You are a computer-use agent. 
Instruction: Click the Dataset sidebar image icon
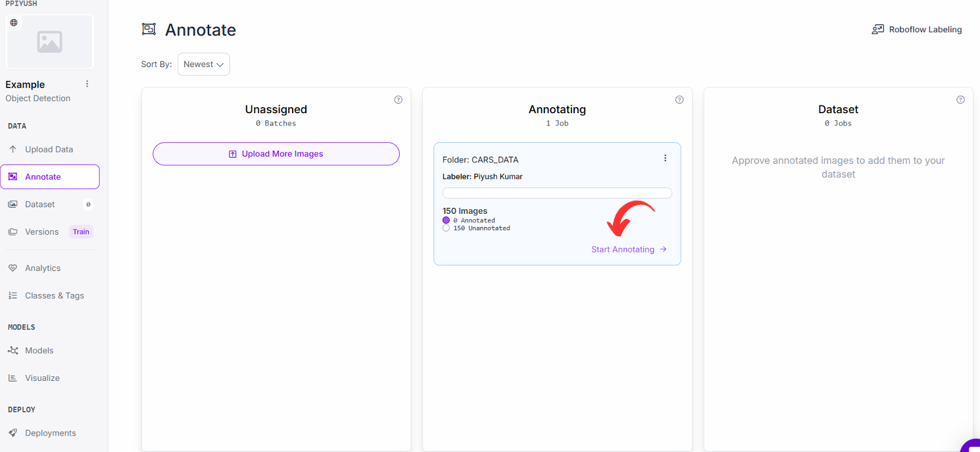pyautogui.click(x=12, y=204)
